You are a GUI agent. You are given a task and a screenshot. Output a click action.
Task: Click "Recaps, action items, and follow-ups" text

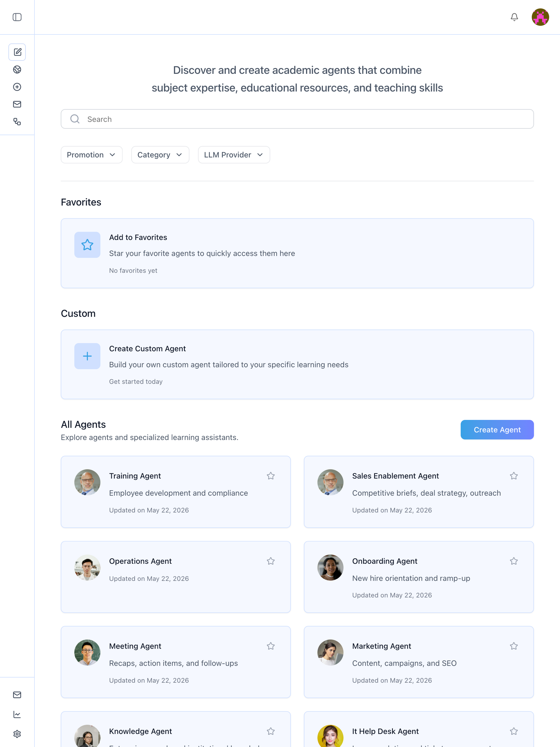point(173,663)
